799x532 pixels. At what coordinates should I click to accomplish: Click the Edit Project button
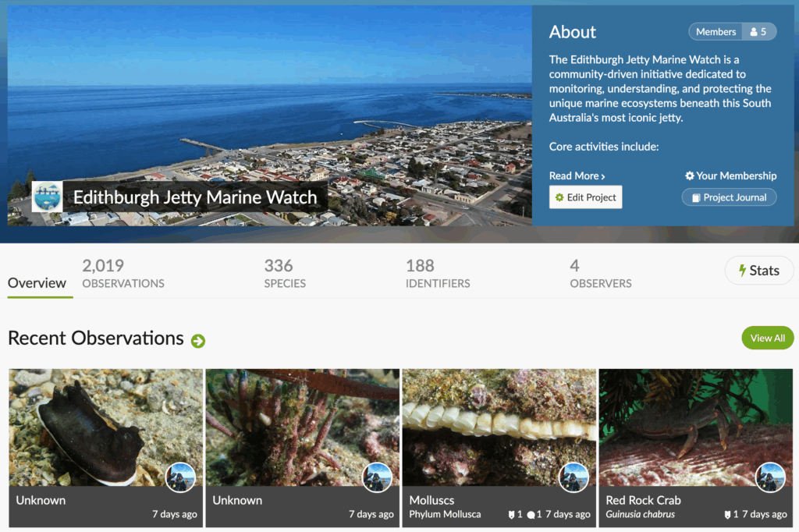(x=585, y=197)
